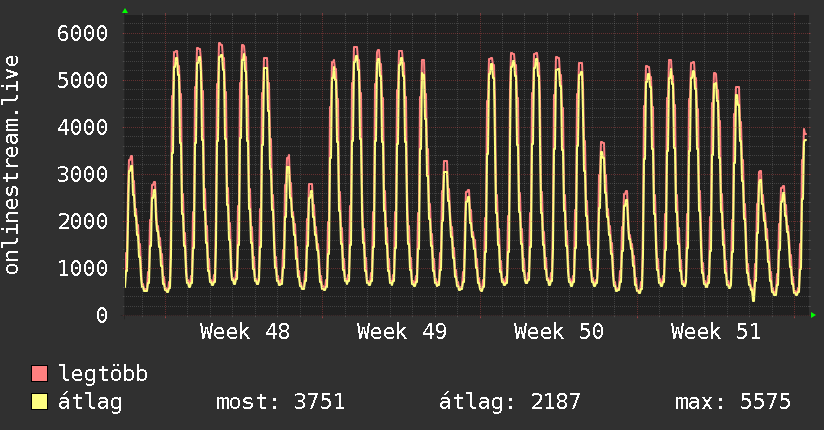Select the legtöbb legend label
Screen dimensions: 824x430
click(x=103, y=375)
